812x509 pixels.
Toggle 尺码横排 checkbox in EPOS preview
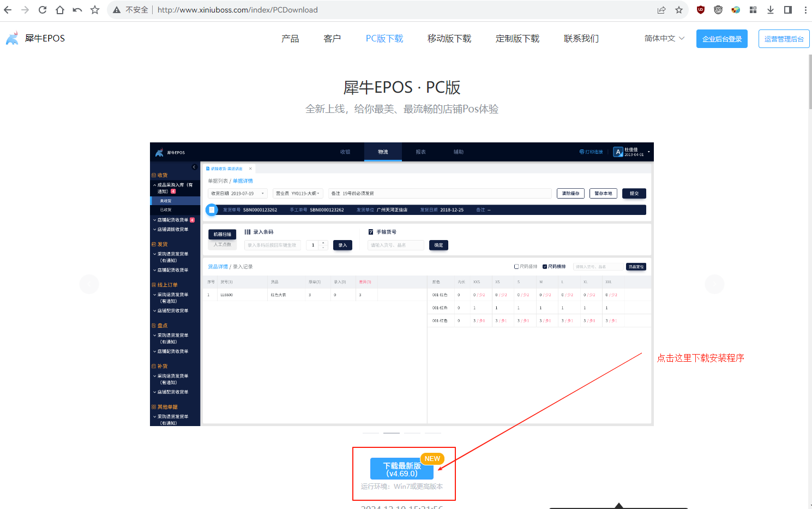point(545,267)
